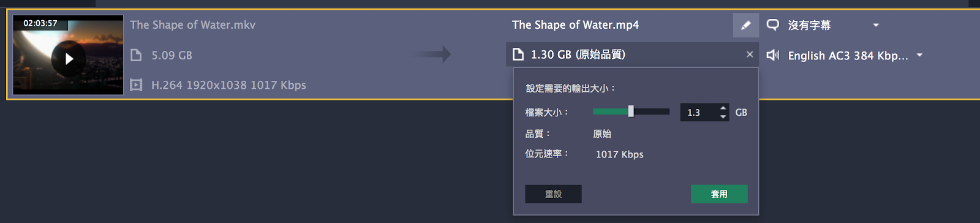This screenshot has width=980, height=223.
Task: Click the film strip video codec icon
Action: pos(136,85)
